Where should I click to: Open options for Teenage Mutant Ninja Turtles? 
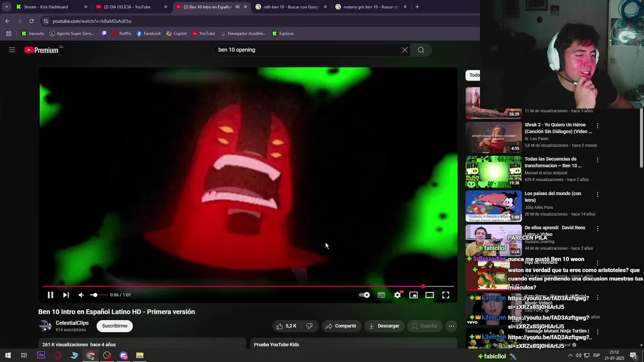click(597, 332)
